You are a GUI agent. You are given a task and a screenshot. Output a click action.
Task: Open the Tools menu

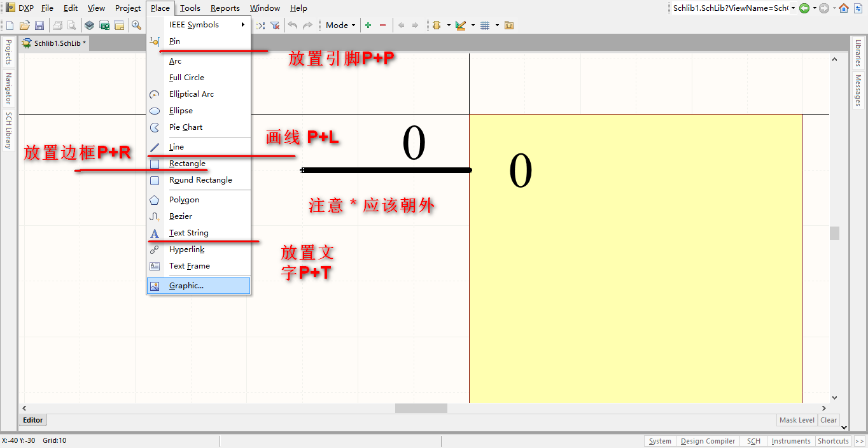[190, 8]
